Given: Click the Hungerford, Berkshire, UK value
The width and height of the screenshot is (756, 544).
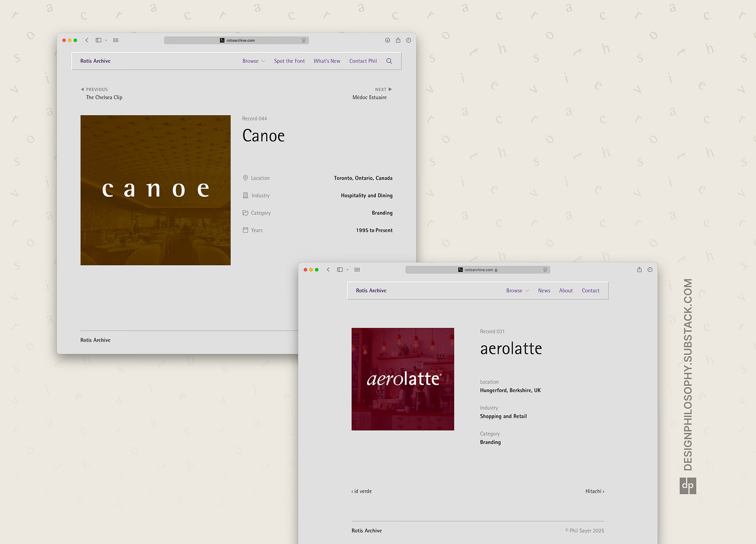Looking at the screenshot, I should coord(510,390).
